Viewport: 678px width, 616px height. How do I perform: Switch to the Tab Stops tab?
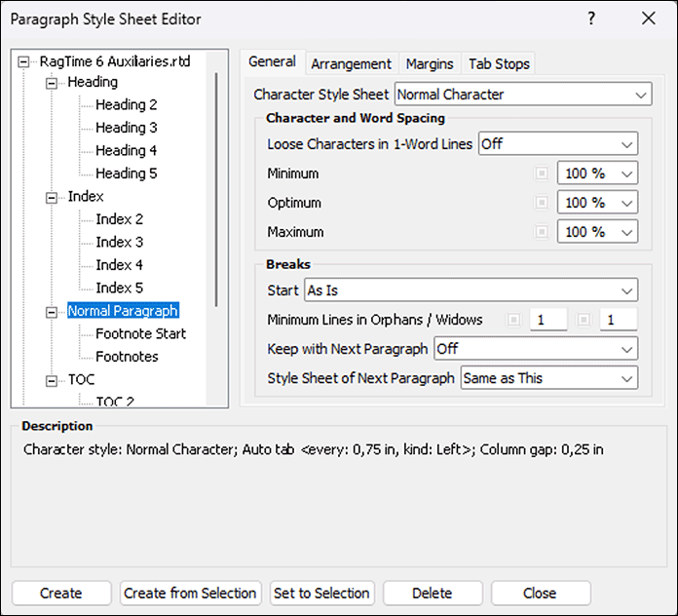(499, 63)
